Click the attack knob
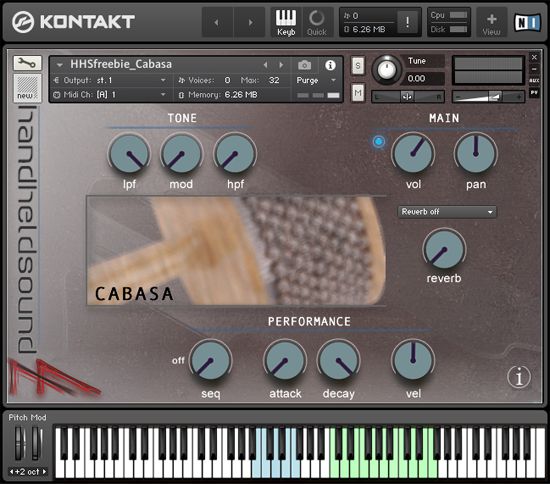The width and height of the screenshot is (550, 484). [x=285, y=360]
